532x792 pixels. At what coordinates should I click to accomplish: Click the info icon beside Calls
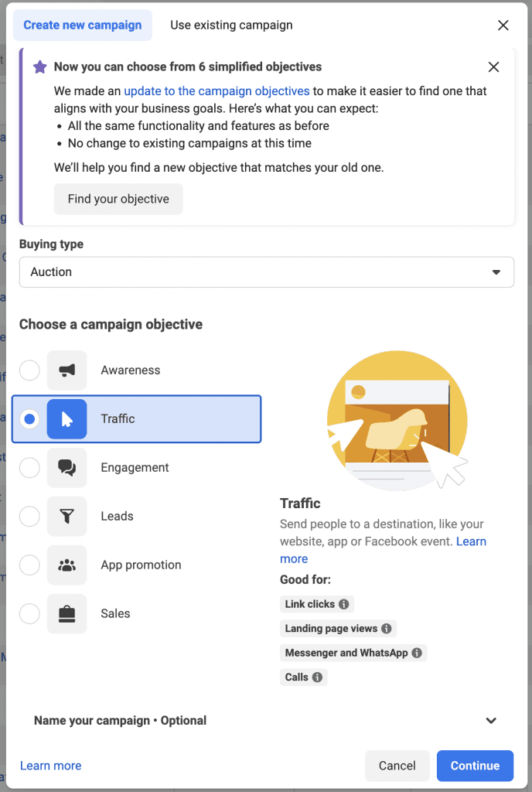pyautogui.click(x=317, y=677)
